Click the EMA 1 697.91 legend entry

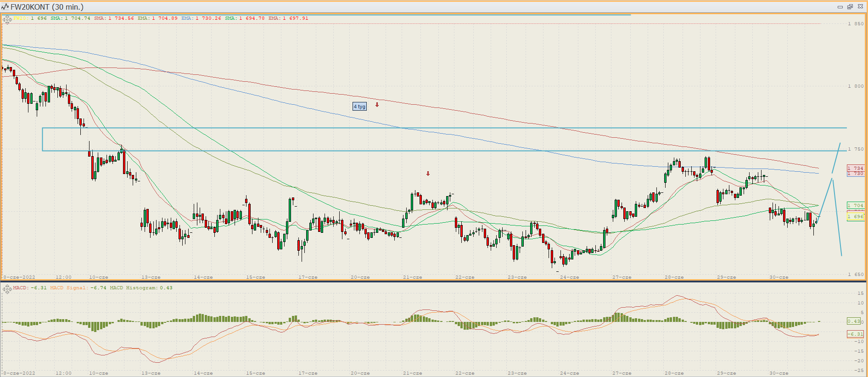tap(288, 18)
